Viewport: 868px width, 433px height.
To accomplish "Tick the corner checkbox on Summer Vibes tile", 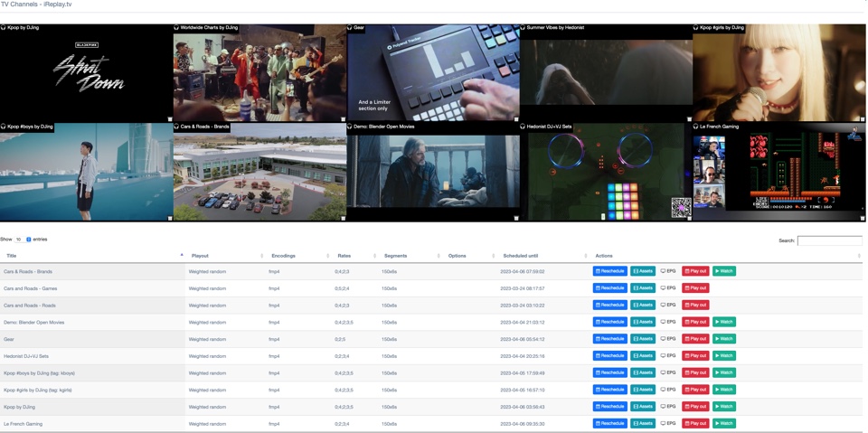I will 690,119.
